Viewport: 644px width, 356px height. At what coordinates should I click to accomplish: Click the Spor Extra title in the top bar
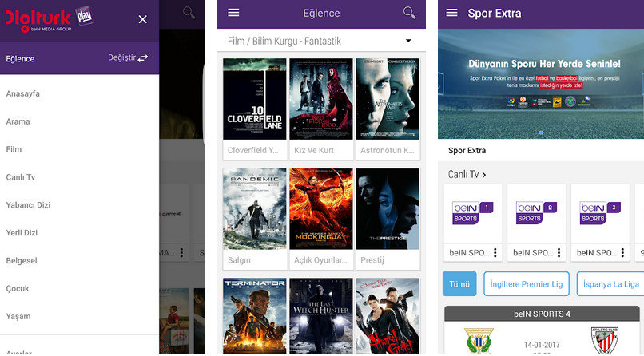[x=495, y=13]
